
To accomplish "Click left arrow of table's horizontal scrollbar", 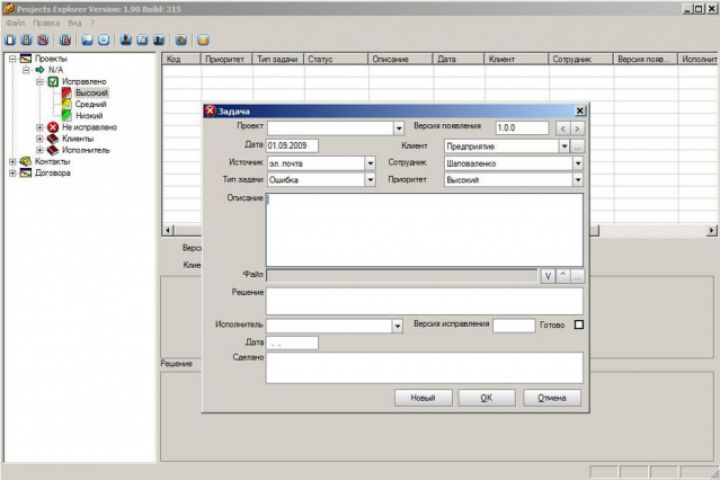I will [169, 230].
